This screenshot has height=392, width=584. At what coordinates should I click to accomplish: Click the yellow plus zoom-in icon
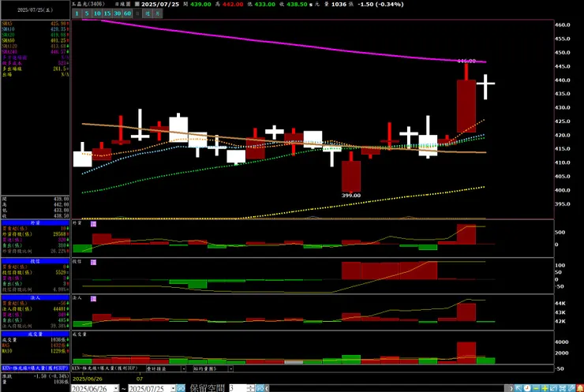pos(545,388)
